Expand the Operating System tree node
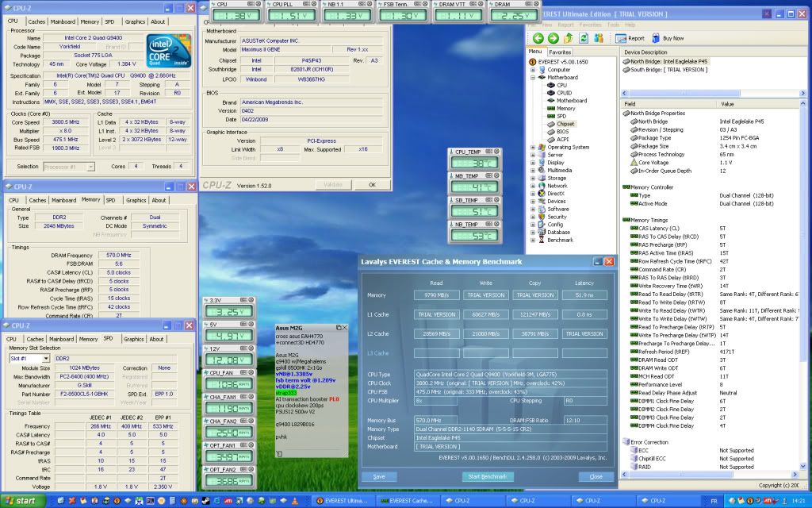Image resolution: width=812 pixels, height=508 pixels. tap(533, 148)
